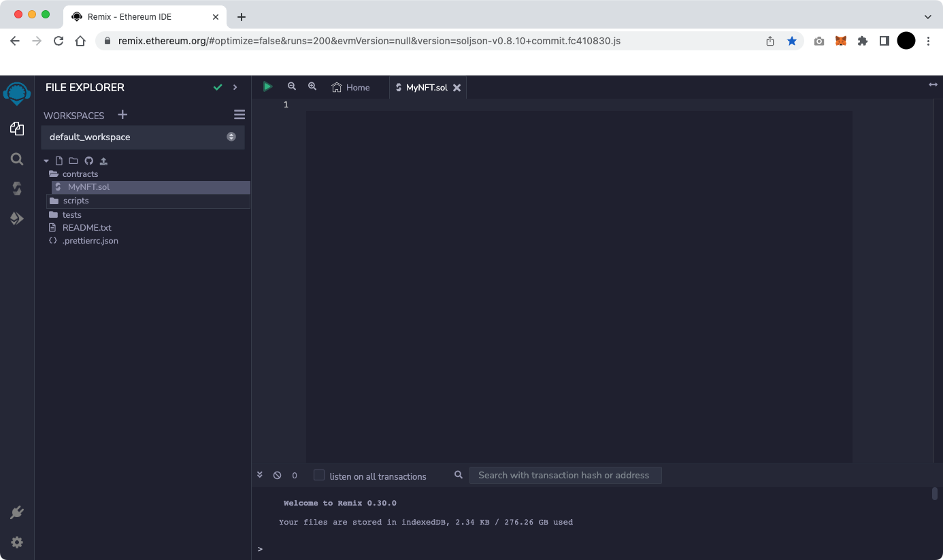943x560 pixels.
Task: Click the zoom out magnifier in editor
Action: tap(292, 86)
